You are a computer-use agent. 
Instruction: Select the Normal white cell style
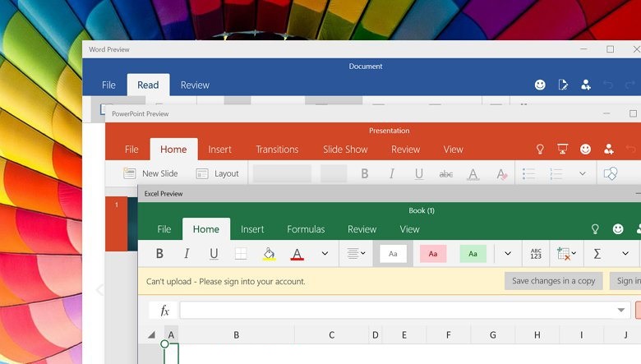pyautogui.click(x=393, y=254)
